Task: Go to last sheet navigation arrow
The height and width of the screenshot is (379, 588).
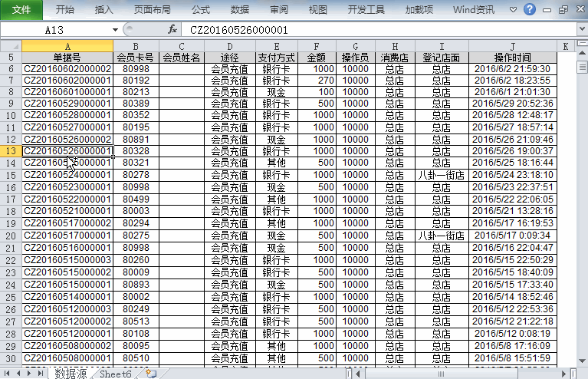Action: pyautogui.click(x=41, y=374)
